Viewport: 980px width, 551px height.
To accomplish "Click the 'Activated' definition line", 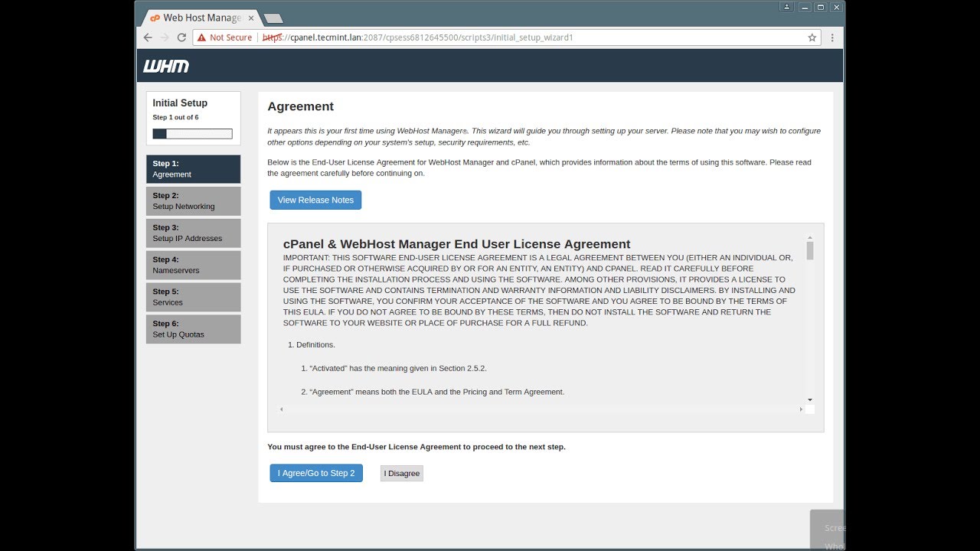I will tap(394, 368).
